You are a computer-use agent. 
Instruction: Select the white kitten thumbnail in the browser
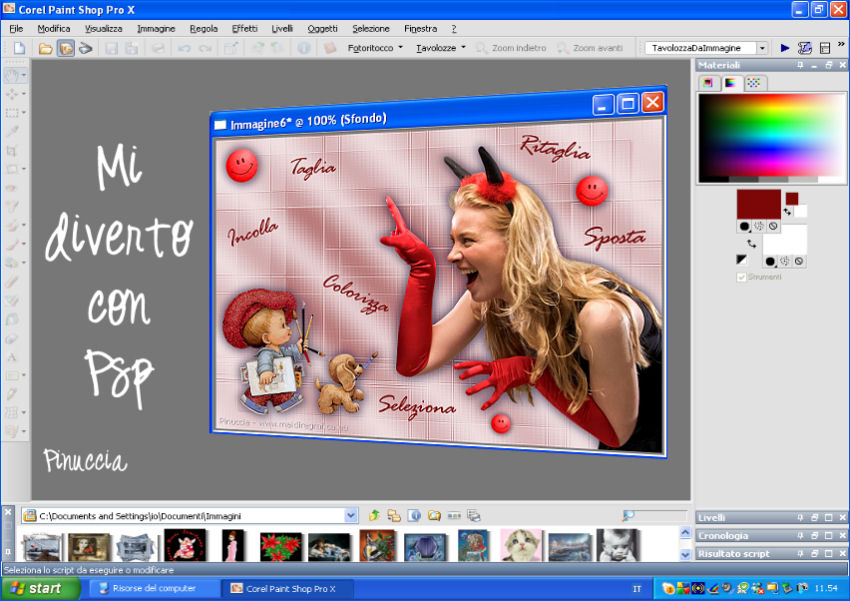[520, 545]
